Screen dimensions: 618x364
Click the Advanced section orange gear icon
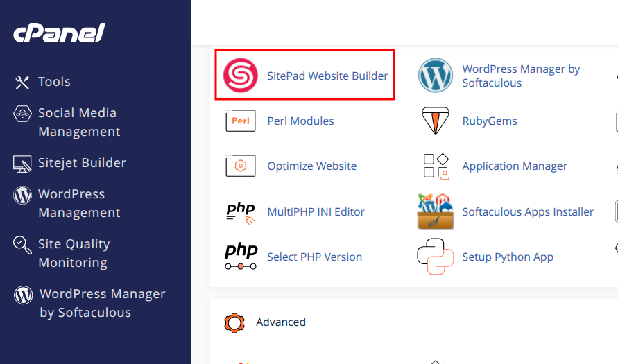(x=234, y=323)
